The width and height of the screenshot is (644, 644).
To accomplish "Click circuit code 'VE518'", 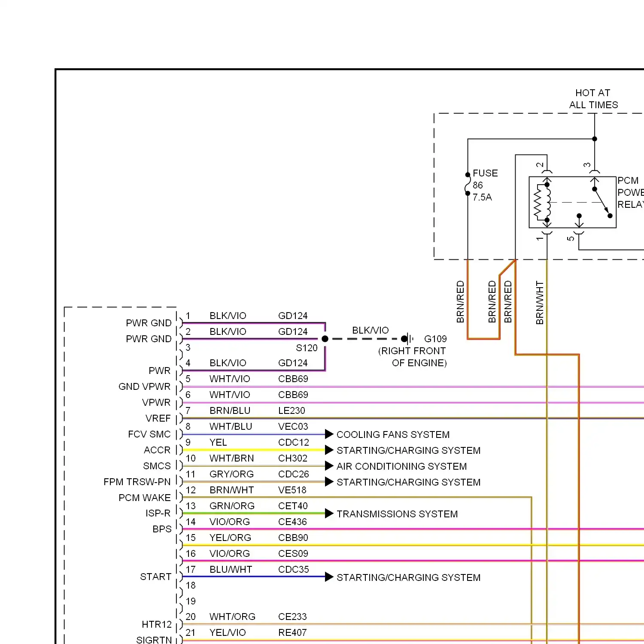I will [x=292, y=490].
